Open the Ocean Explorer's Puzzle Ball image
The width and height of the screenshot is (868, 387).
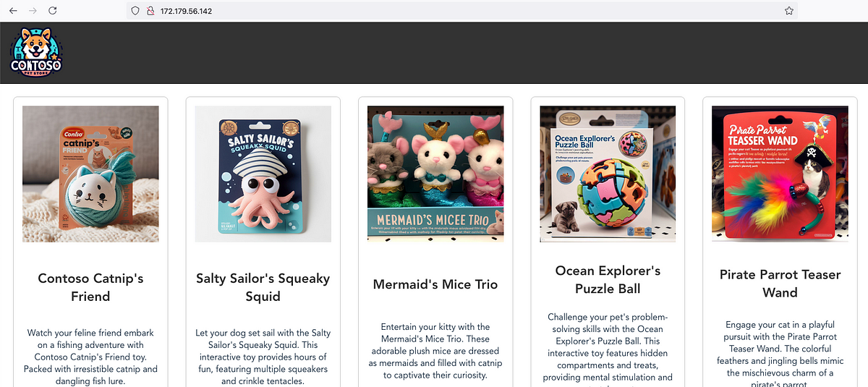pos(608,174)
